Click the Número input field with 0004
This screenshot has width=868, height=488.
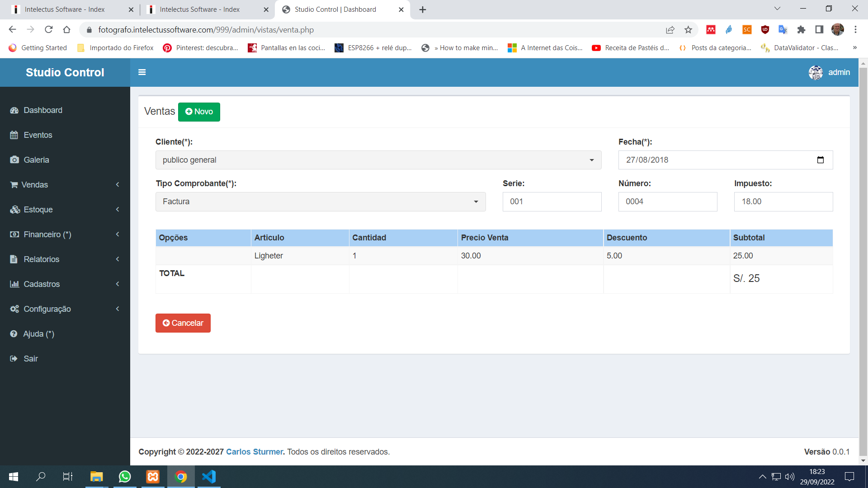coord(668,202)
